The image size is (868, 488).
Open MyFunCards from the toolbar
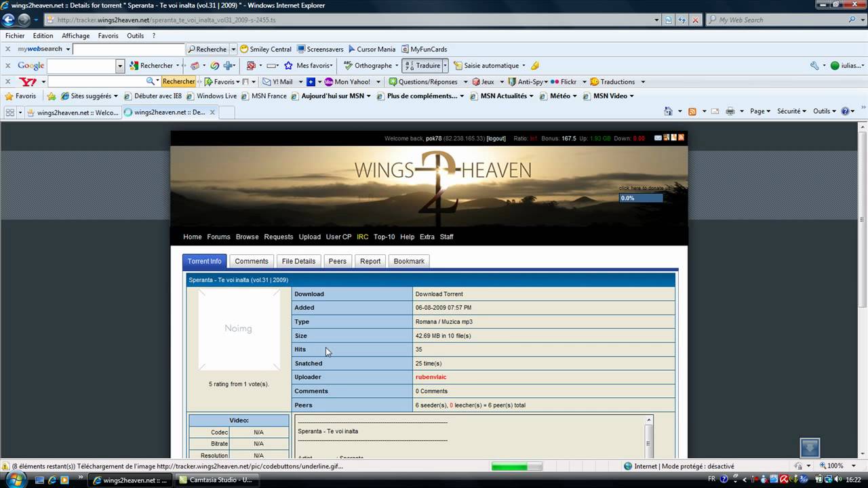[424, 49]
